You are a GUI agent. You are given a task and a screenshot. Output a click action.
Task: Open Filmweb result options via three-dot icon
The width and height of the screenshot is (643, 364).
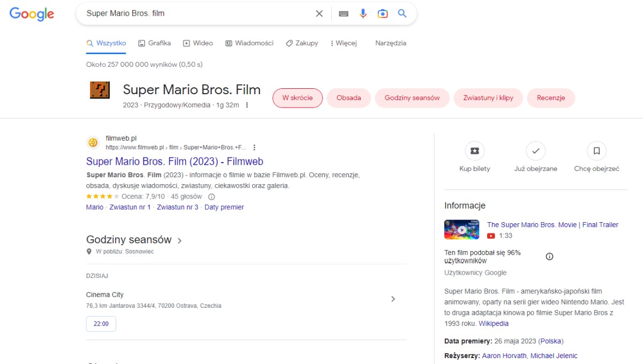(x=254, y=146)
